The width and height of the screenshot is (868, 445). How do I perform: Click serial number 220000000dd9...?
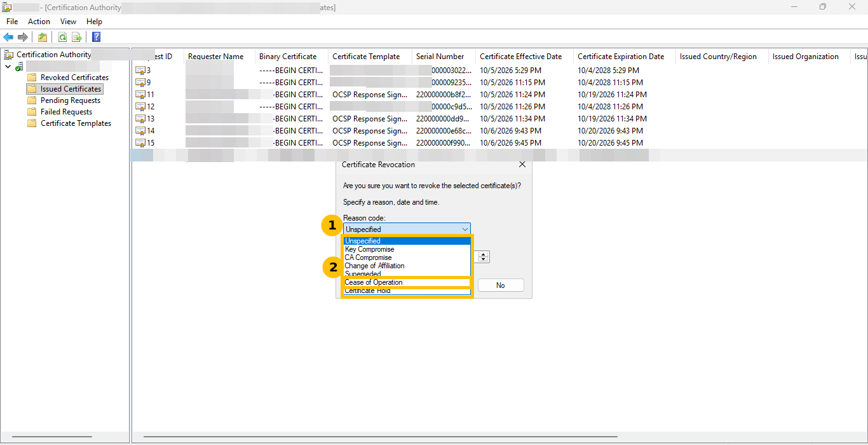point(444,118)
